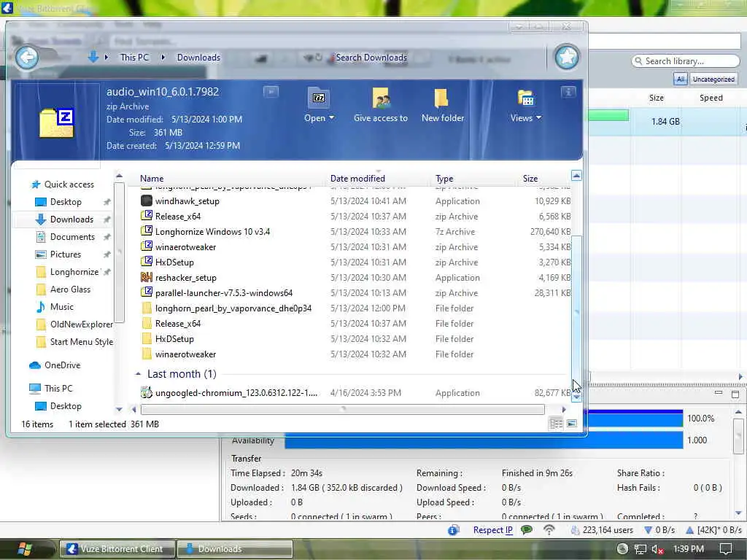Select the All filter in Vuze

click(681, 79)
